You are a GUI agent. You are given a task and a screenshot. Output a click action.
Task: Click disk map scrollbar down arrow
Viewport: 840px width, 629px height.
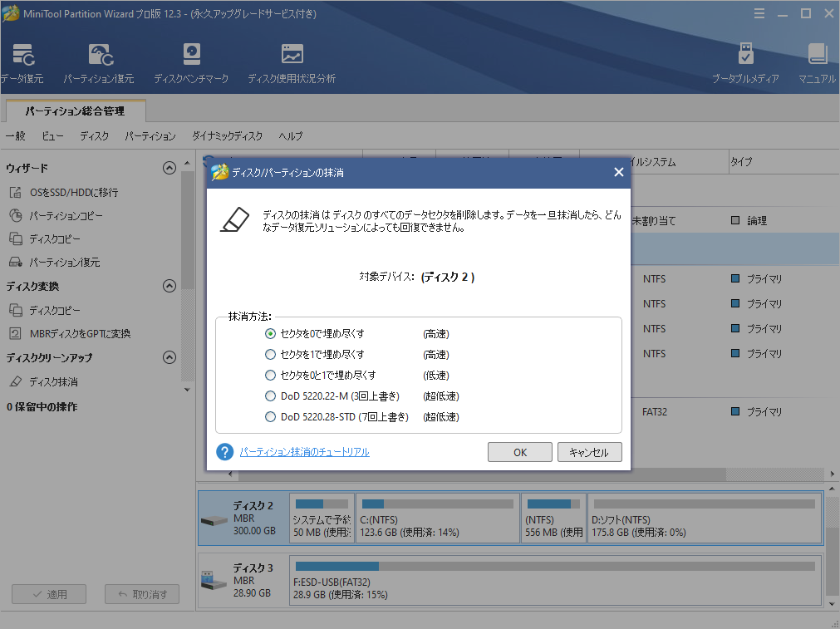tap(832, 604)
